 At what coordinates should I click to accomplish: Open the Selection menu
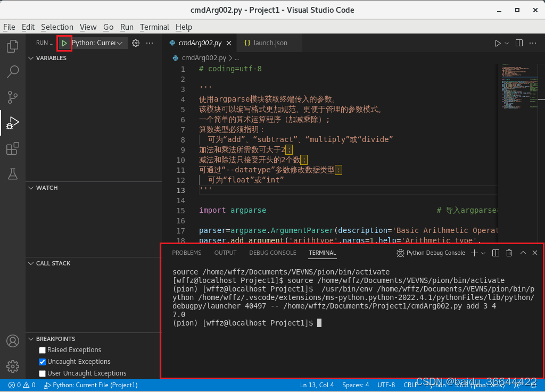coord(57,27)
